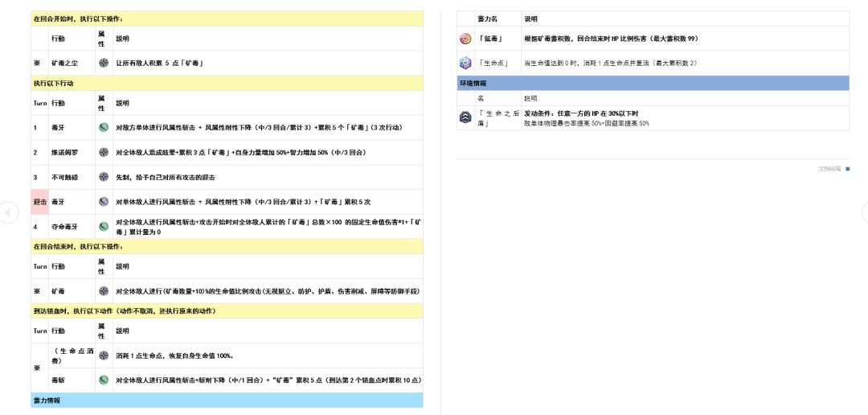
Task: Click the pink 迎击 cell
Action: [x=40, y=202]
